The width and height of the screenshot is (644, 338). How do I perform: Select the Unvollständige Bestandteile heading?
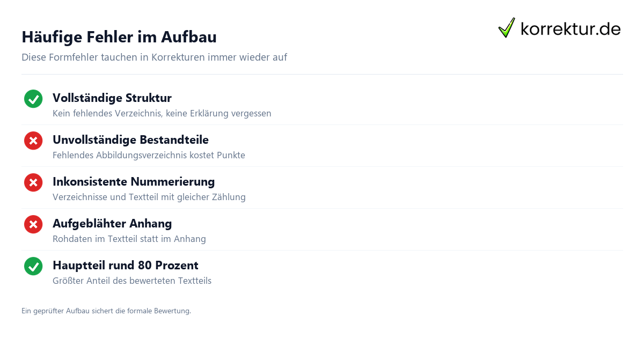130,140
